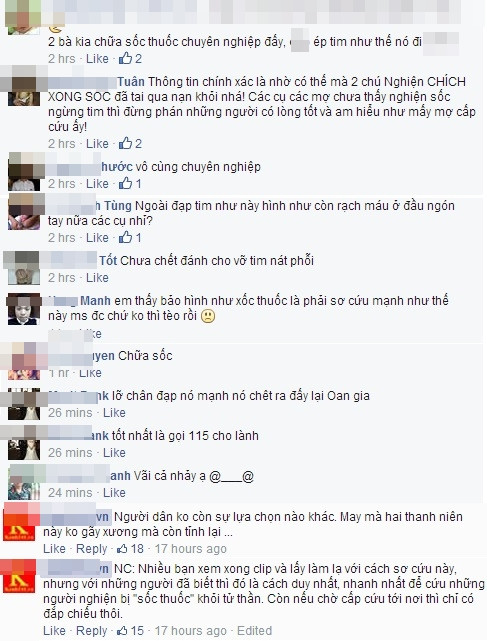Click thumbs-up icon under 'vô cùng chuyên nghiệp'
The image size is (487, 641).
pyautogui.click(x=125, y=183)
